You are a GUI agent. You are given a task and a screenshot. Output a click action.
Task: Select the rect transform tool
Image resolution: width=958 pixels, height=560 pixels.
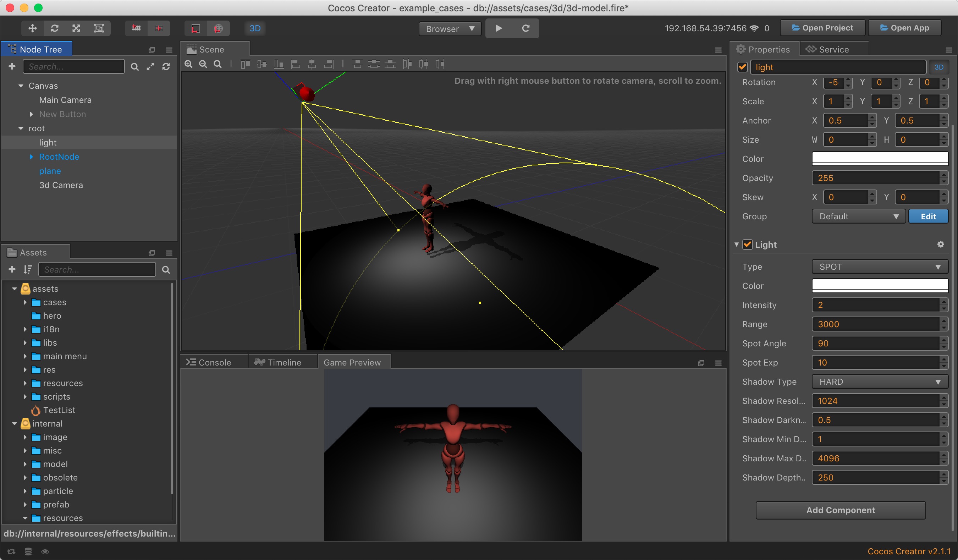(99, 28)
